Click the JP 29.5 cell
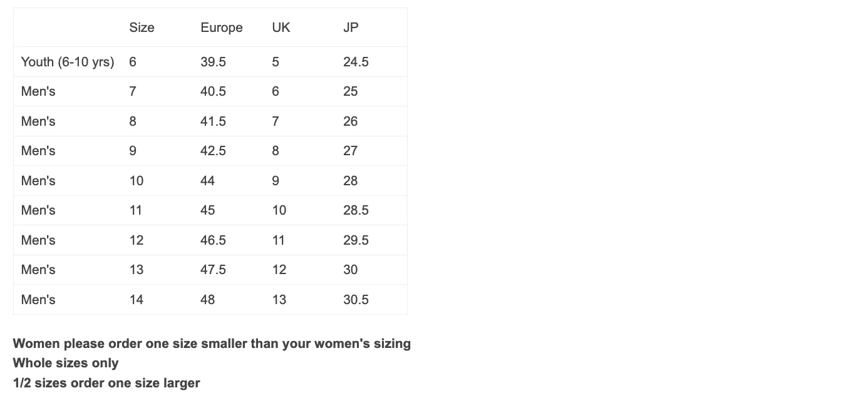Image resolution: width=868 pixels, height=398 pixels. click(x=356, y=240)
